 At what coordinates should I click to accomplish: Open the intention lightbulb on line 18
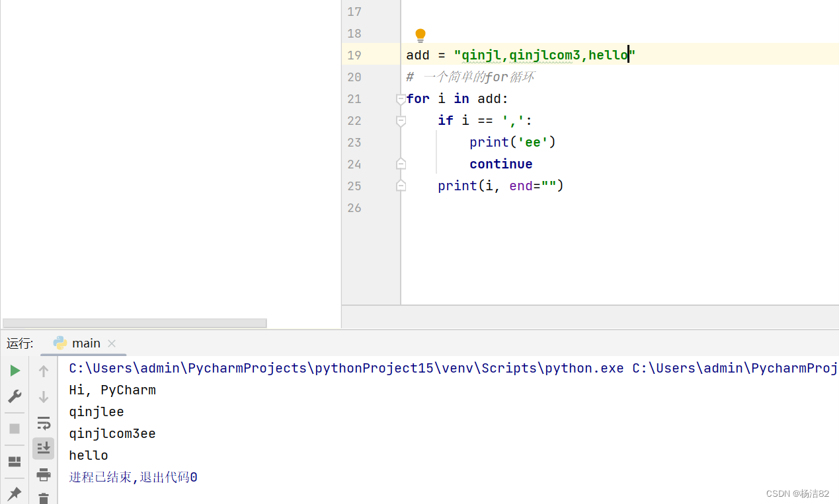pyautogui.click(x=420, y=33)
